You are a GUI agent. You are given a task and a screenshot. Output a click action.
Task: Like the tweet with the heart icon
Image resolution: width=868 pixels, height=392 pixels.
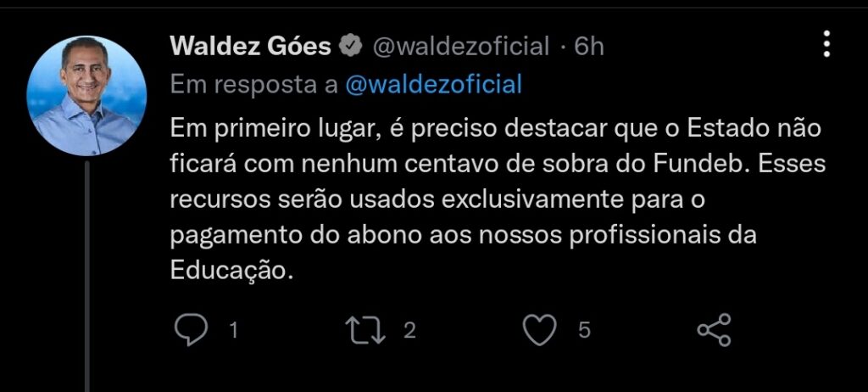[x=540, y=330]
